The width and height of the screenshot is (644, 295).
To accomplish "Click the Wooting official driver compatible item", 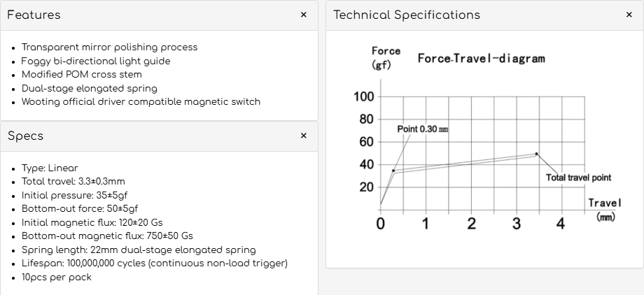I will [141, 101].
